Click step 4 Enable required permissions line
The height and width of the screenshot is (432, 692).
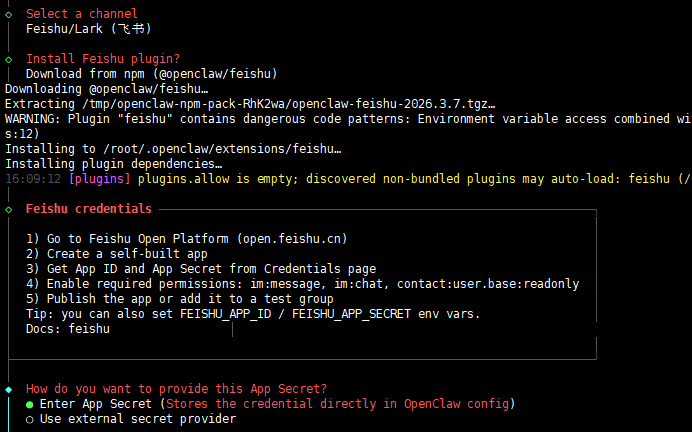click(302, 284)
